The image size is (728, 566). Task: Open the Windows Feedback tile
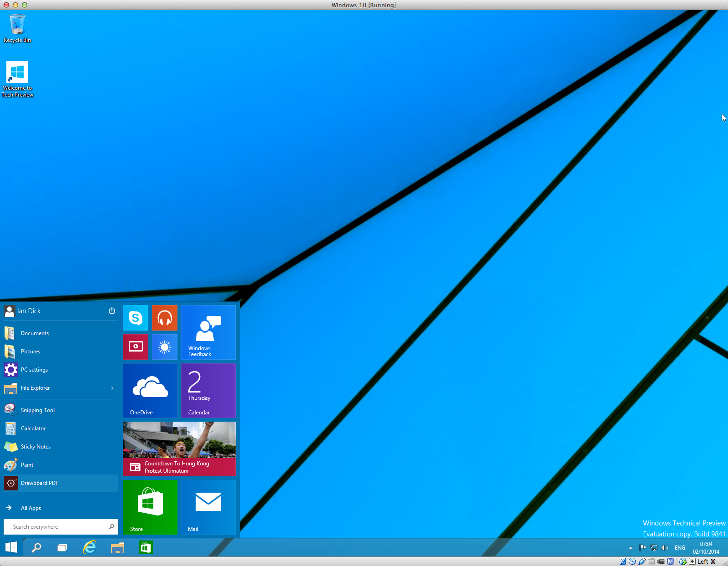click(x=208, y=332)
